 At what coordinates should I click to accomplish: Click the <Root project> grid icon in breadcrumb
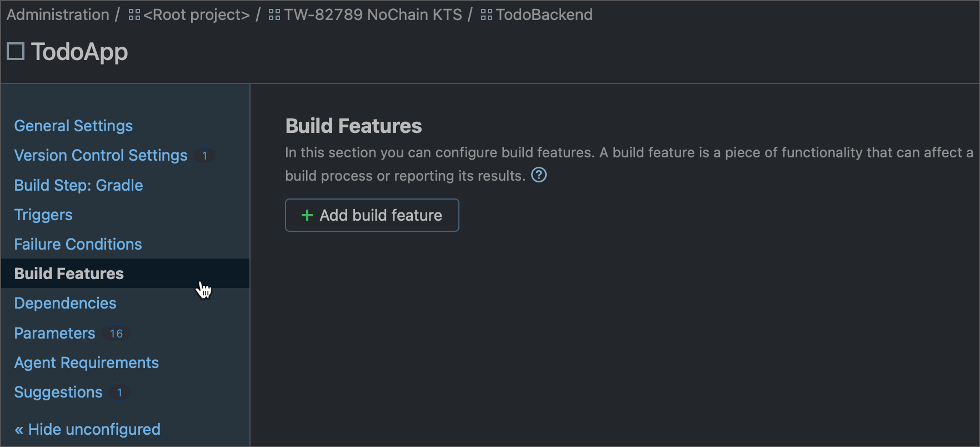tap(134, 14)
